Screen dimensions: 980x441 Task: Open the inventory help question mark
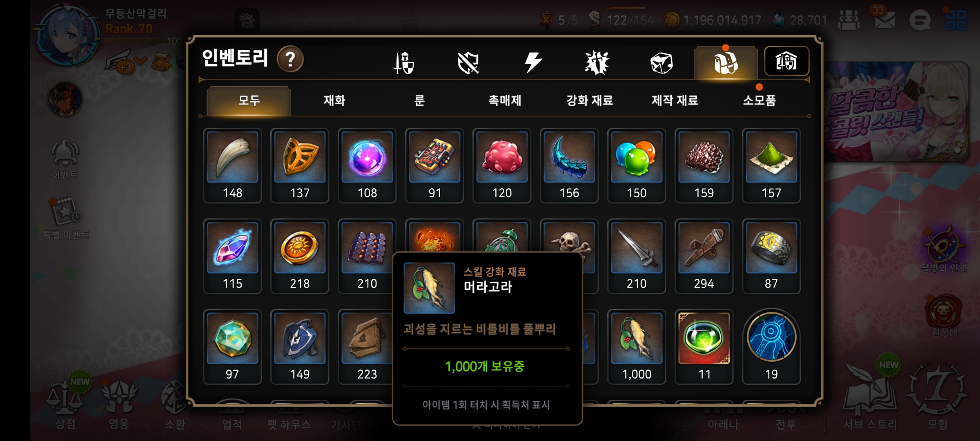point(290,60)
